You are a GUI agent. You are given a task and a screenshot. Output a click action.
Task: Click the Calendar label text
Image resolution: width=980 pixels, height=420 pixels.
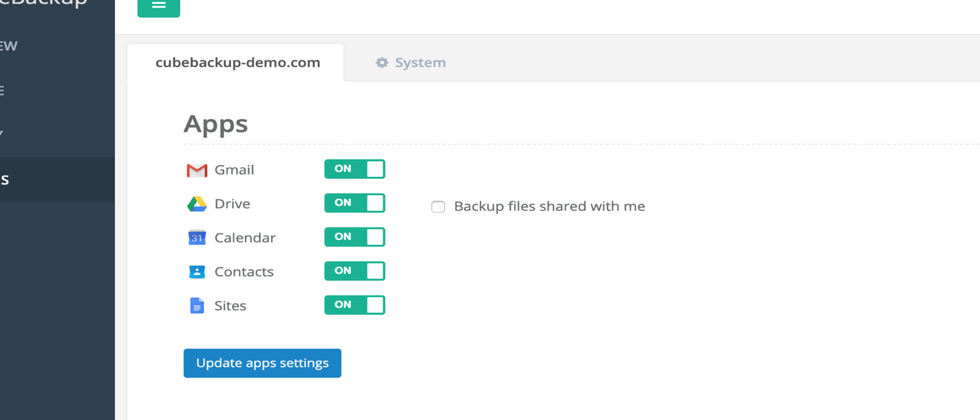[x=245, y=238]
